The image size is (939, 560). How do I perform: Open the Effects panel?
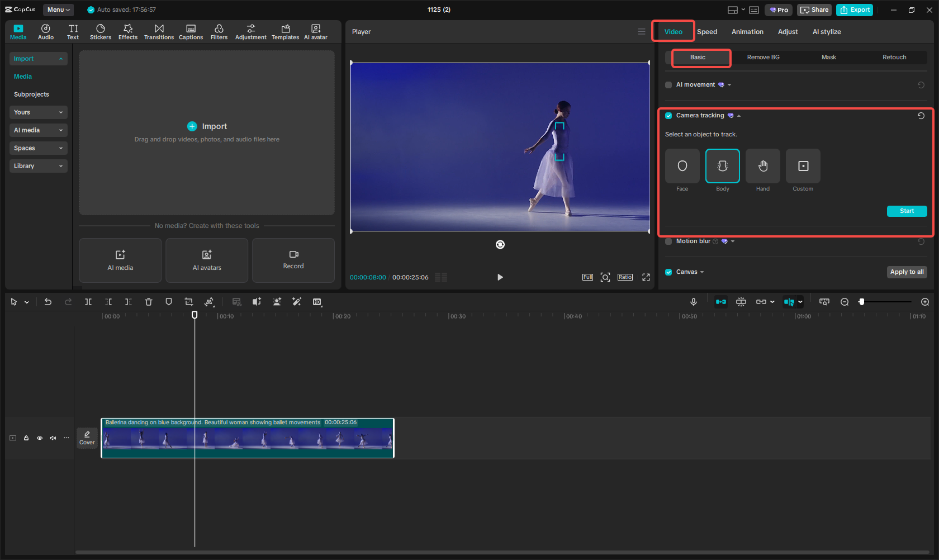(x=127, y=31)
